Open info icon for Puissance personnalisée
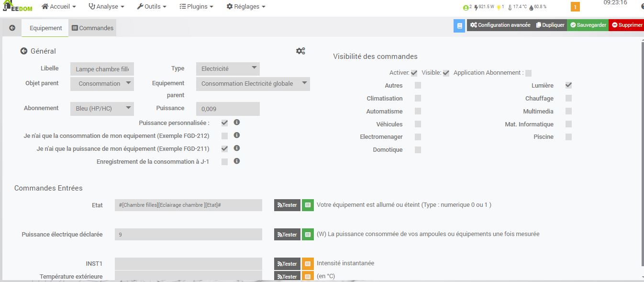The width and height of the screenshot is (644, 282). point(237,123)
